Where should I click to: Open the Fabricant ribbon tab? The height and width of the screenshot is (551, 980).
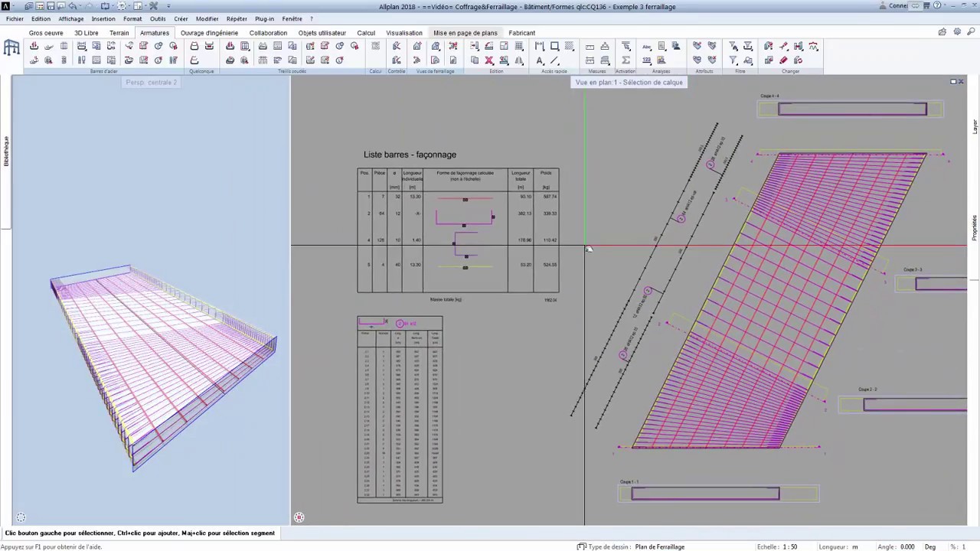point(521,33)
